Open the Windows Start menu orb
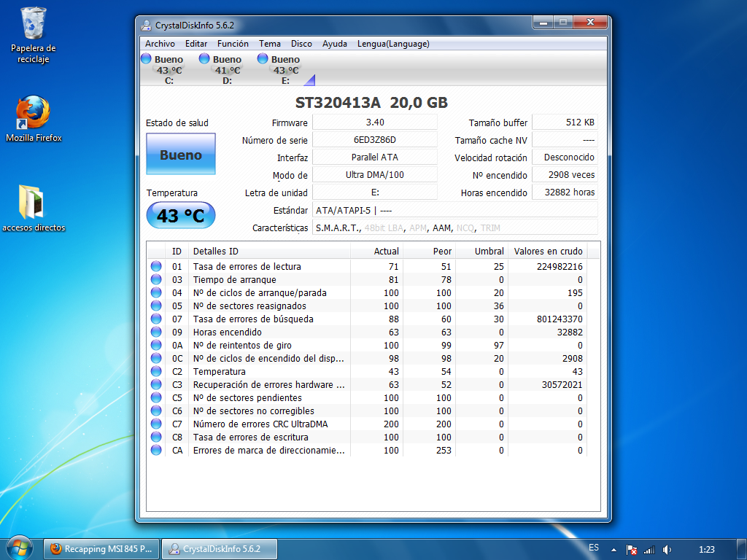747x560 pixels. [x=19, y=548]
